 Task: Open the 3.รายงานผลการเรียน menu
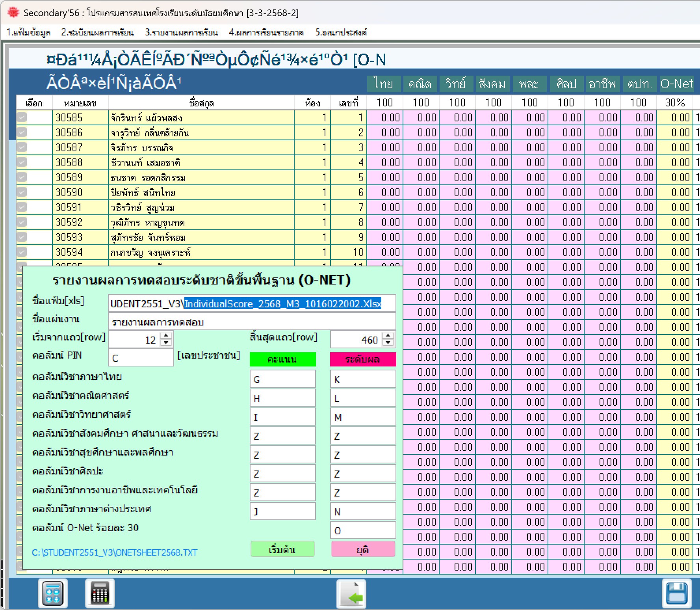point(181,32)
